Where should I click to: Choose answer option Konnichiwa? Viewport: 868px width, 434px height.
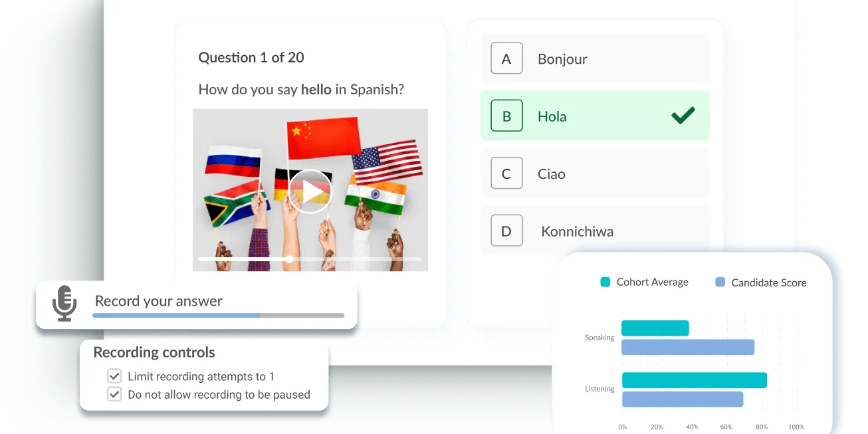tap(577, 232)
